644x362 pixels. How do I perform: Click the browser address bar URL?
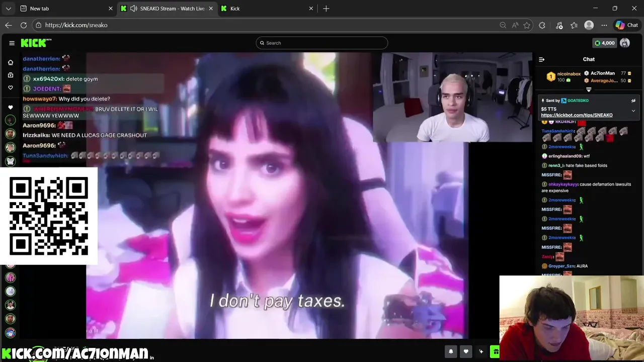76,25
